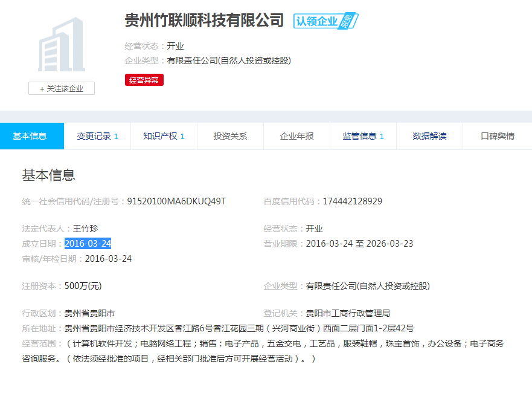Switch to the 数据解读 tab
This screenshot has height=393, width=532.
tap(429, 136)
